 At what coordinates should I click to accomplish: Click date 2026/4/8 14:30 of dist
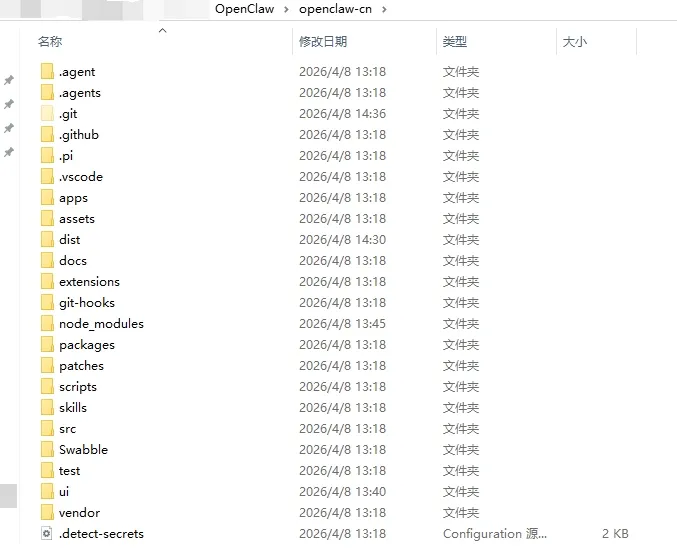pyautogui.click(x=342, y=240)
